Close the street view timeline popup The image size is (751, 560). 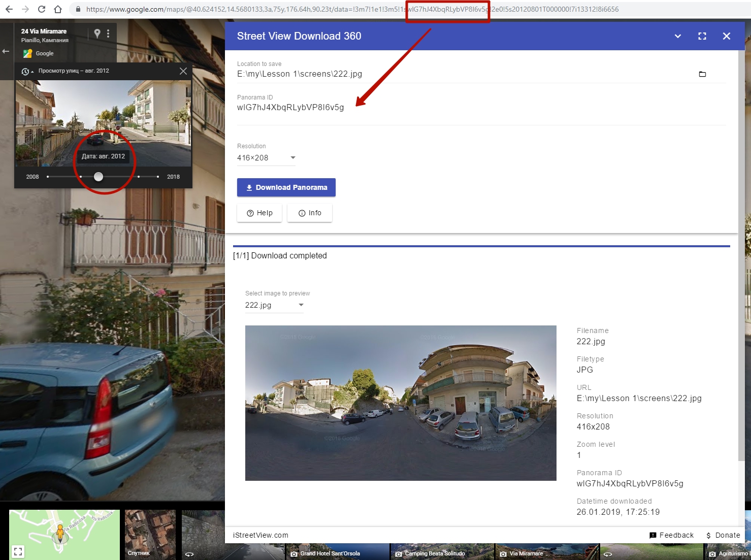(x=183, y=71)
